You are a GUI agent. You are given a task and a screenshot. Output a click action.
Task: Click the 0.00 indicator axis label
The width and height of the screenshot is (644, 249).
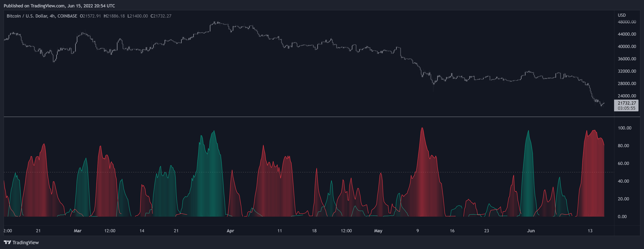pyautogui.click(x=622, y=217)
